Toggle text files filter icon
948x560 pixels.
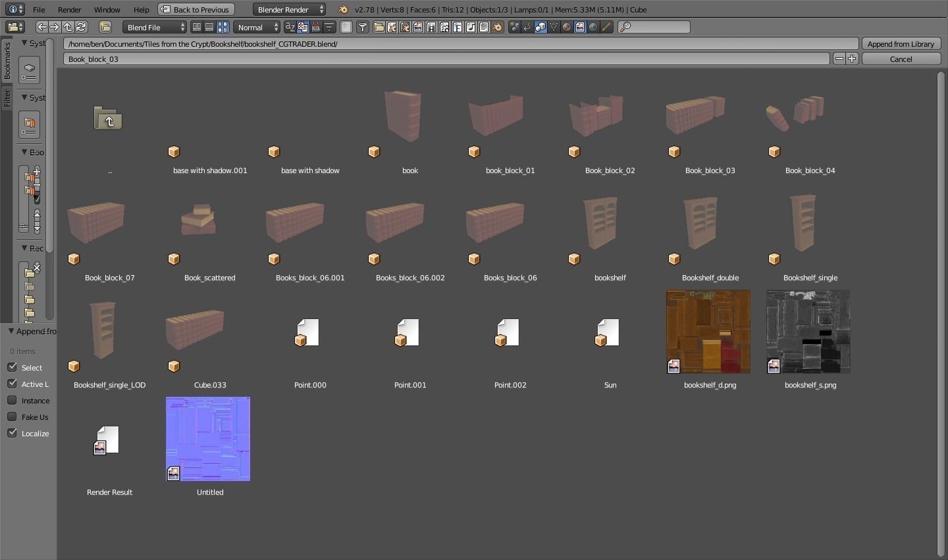[x=483, y=27]
